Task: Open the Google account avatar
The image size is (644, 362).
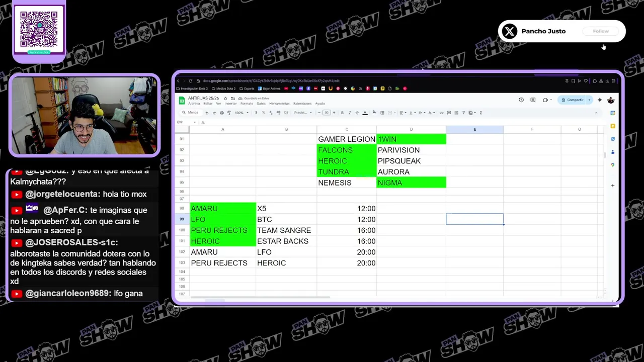Action: pyautogui.click(x=611, y=100)
